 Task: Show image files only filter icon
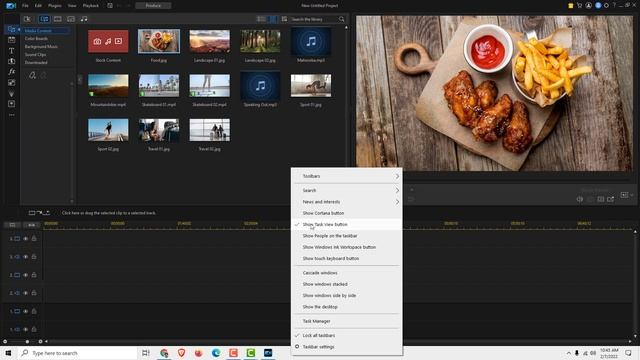pos(71,19)
